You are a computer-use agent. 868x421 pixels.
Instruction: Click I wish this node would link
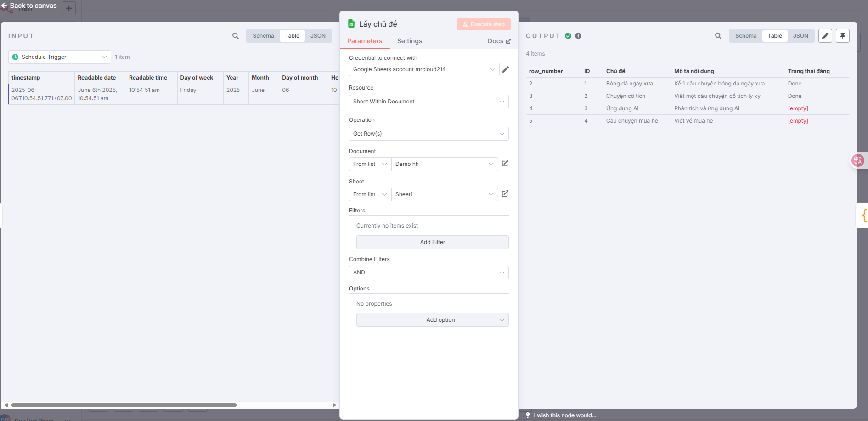[565, 415]
